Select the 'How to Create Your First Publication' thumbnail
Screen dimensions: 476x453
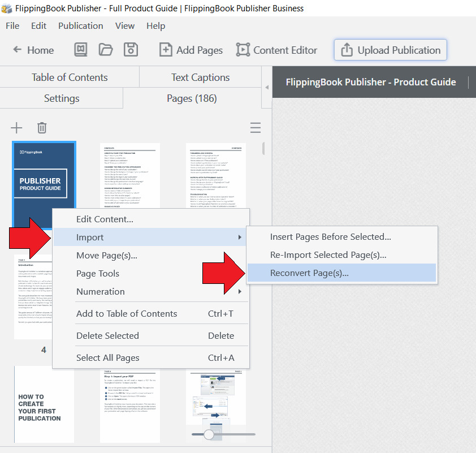[x=44, y=404]
